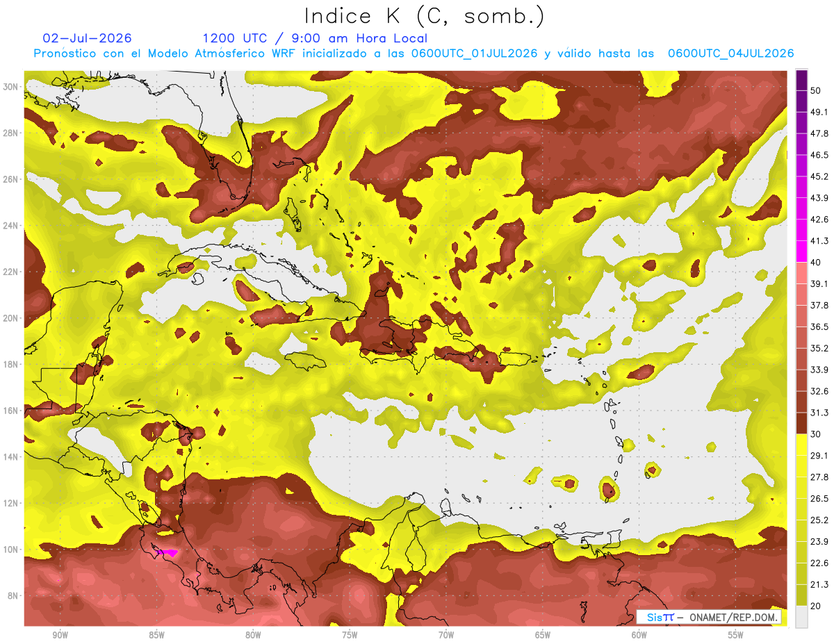Click latitude label "16N"
The image size is (834, 644).
click(x=10, y=411)
